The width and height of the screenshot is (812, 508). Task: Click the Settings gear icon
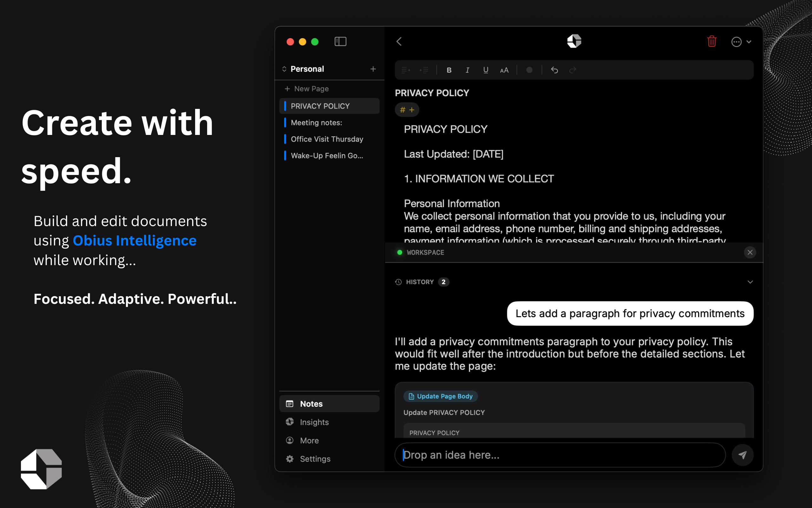point(290,458)
